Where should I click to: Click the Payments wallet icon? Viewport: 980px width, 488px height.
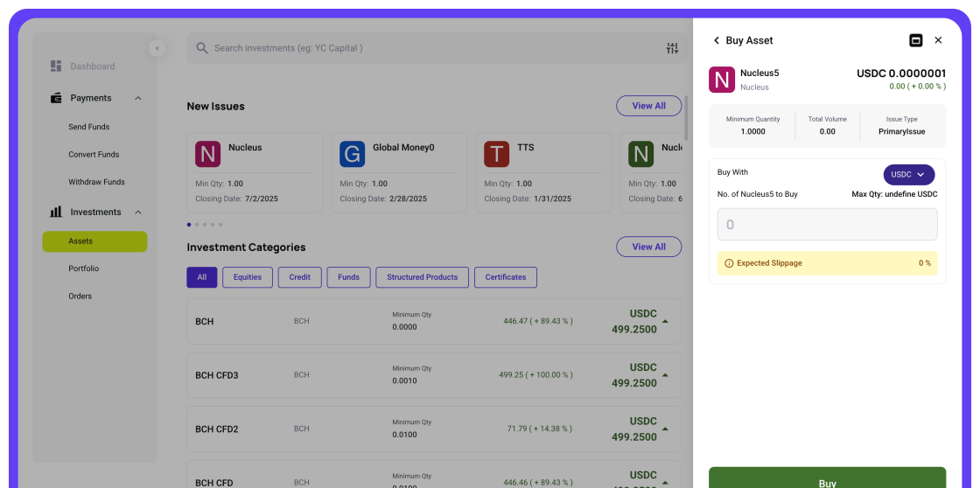(56, 98)
